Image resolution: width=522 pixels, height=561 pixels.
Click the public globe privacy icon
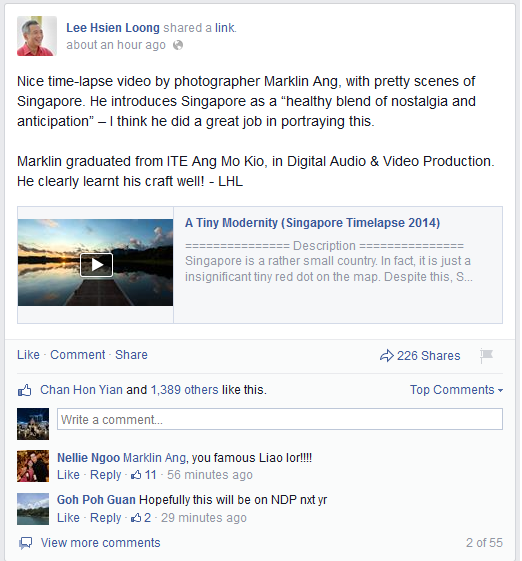click(178, 45)
